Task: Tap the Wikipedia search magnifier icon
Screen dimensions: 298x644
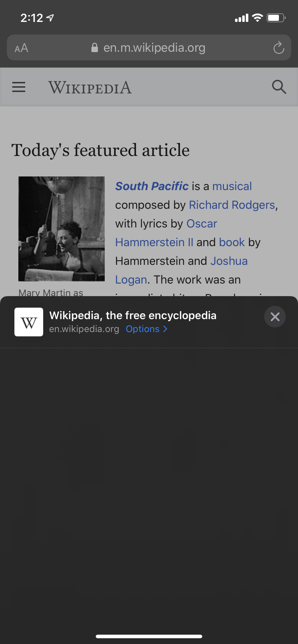Action: coord(279,87)
